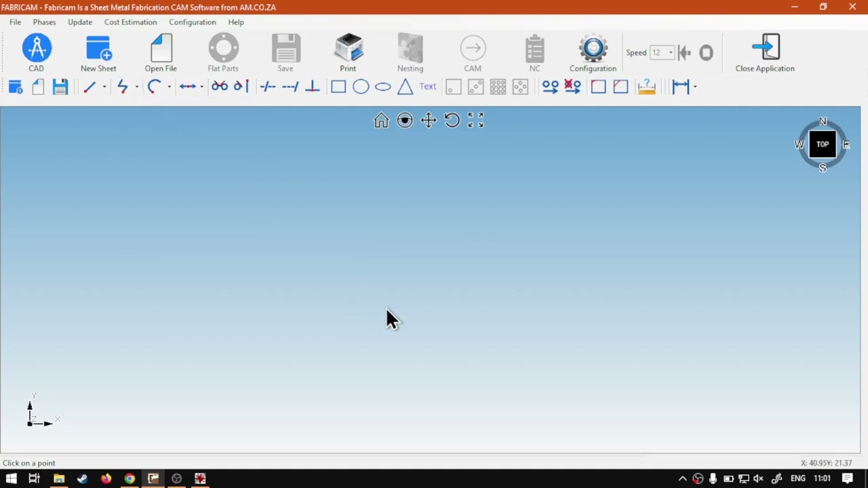Open the Configuration gear in ribbon
Screen dimensions: 868x488
593,53
